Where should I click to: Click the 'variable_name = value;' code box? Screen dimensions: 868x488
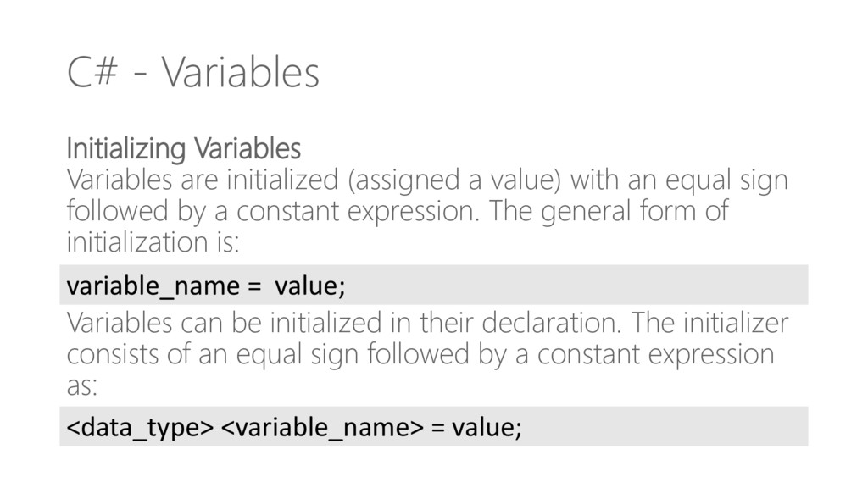tap(433, 285)
